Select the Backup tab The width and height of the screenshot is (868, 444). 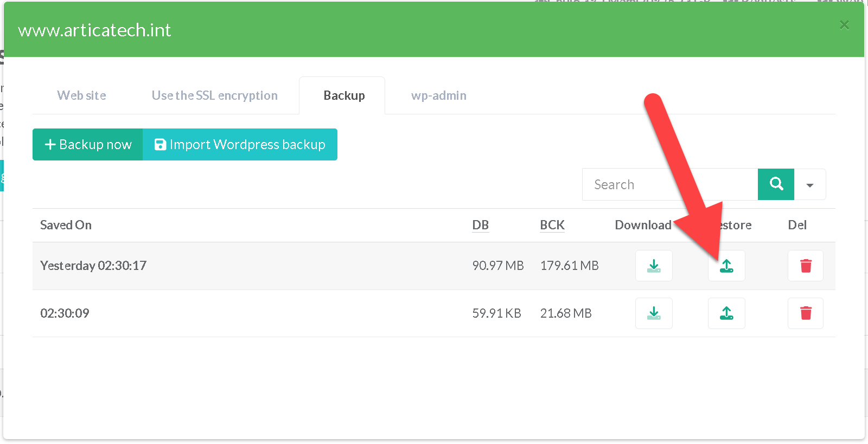point(344,95)
